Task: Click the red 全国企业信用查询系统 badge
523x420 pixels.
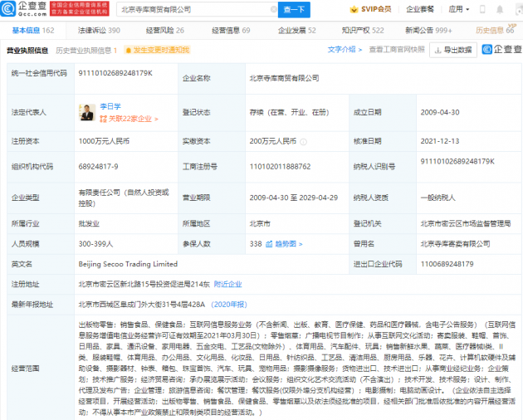Action: tap(80, 8)
